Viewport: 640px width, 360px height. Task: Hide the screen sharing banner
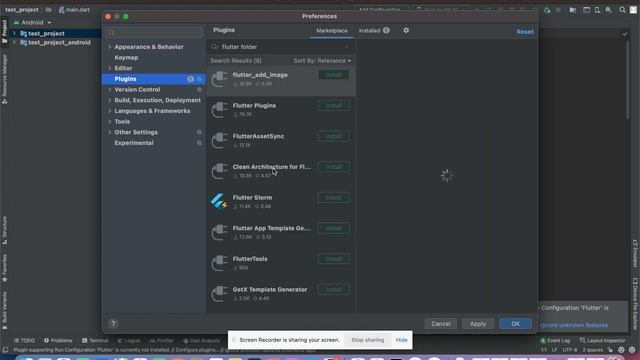pyautogui.click(x=401, y=340)
